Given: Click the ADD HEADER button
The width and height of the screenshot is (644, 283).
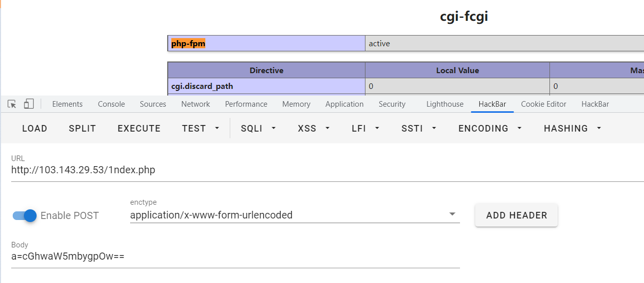Looking at the screenshot, I should (x=516, y=215).
